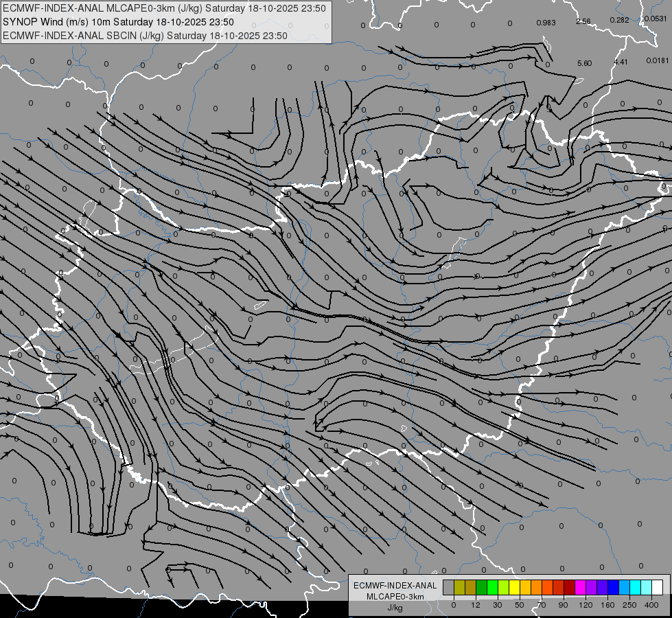
Task: Click the legend title ECMWF-INDEX-ANAL
Action: click(x=395, y=586)
